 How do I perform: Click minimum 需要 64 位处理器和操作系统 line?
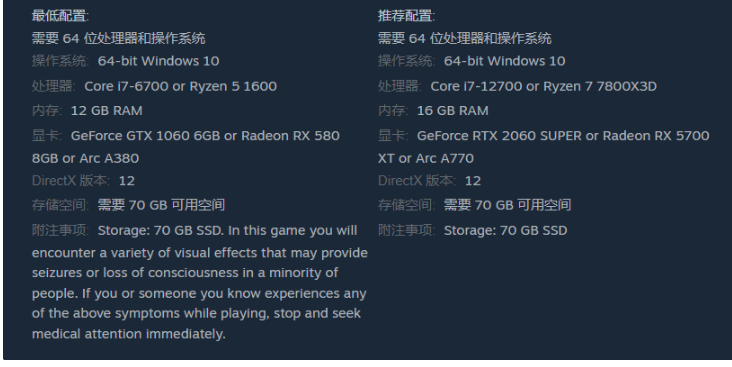[x=119, y=38]
